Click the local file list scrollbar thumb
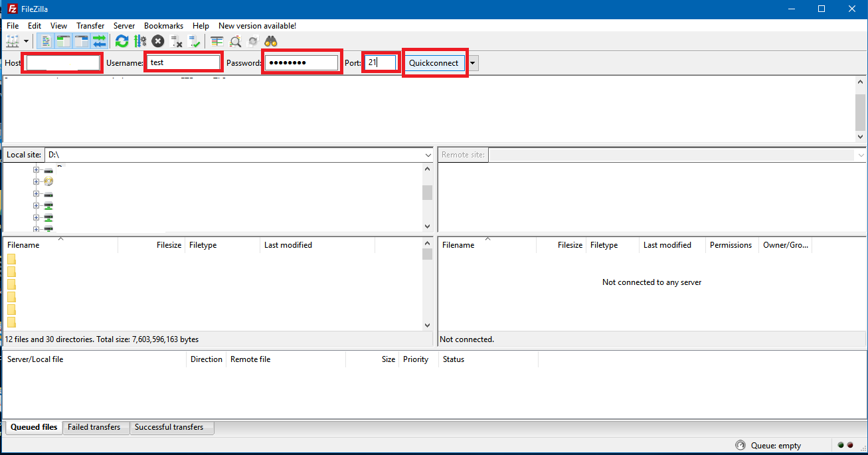This screenshot has width=868, height=455. (x=428, y=254)
